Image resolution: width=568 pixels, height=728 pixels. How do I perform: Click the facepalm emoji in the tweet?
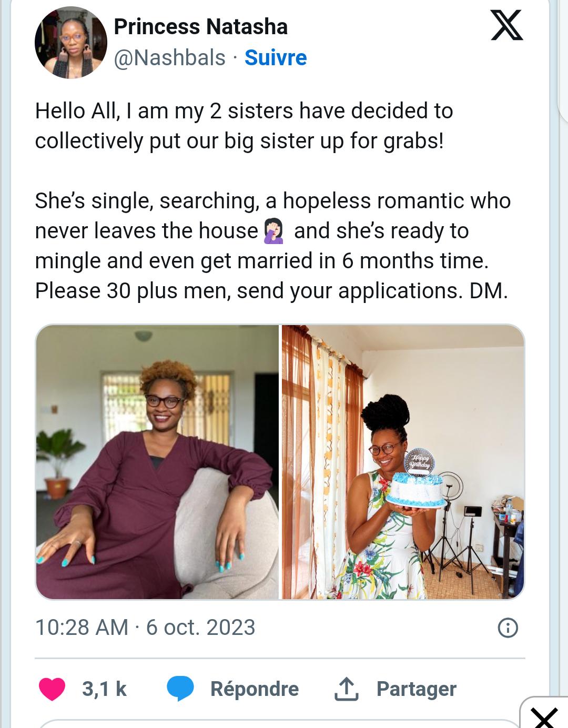pos(273,231)
